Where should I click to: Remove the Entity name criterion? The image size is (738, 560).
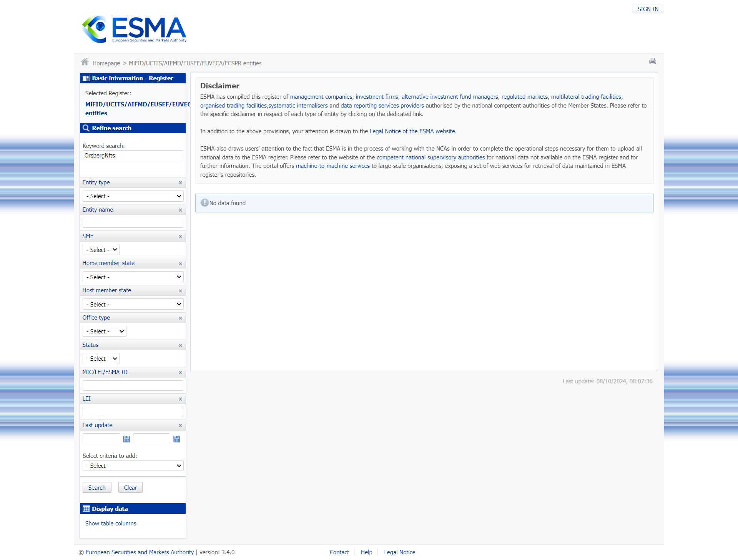(180, 210)
